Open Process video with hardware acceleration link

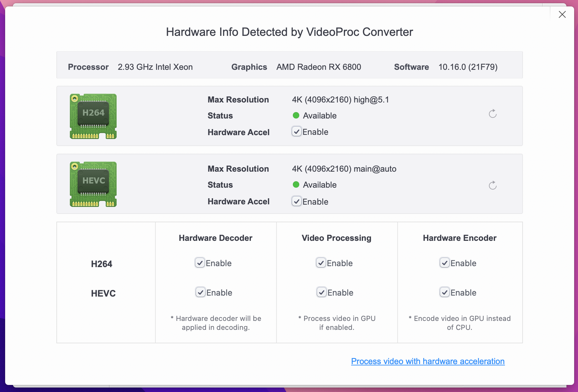[x=428, y=361]
